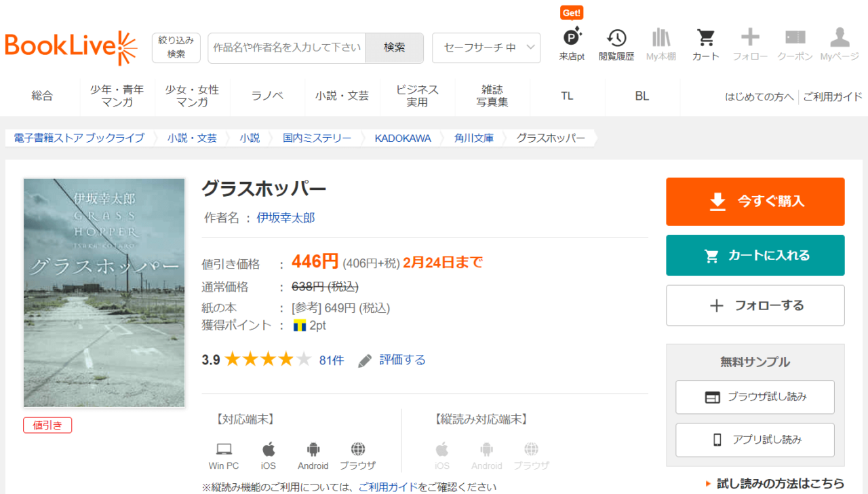
Task: Select the 雑誌写真集 tab
Action: pyautogui.click(x=492, y=96)
